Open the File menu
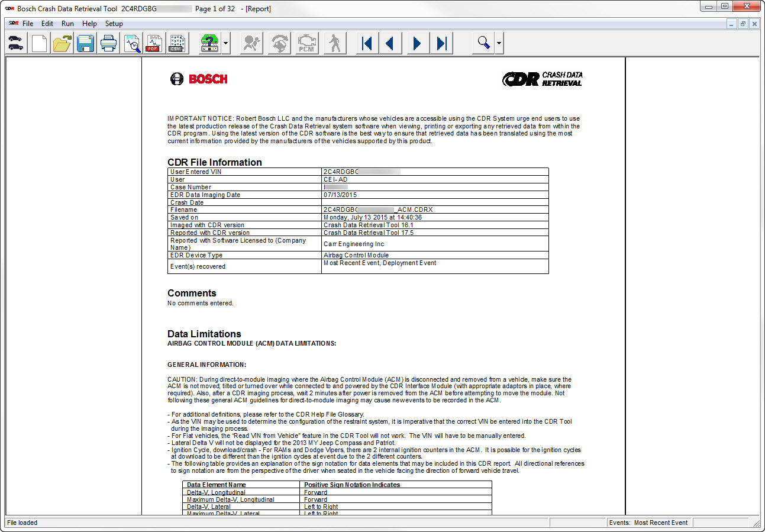 pyautogui.click(x=28, y=24)
